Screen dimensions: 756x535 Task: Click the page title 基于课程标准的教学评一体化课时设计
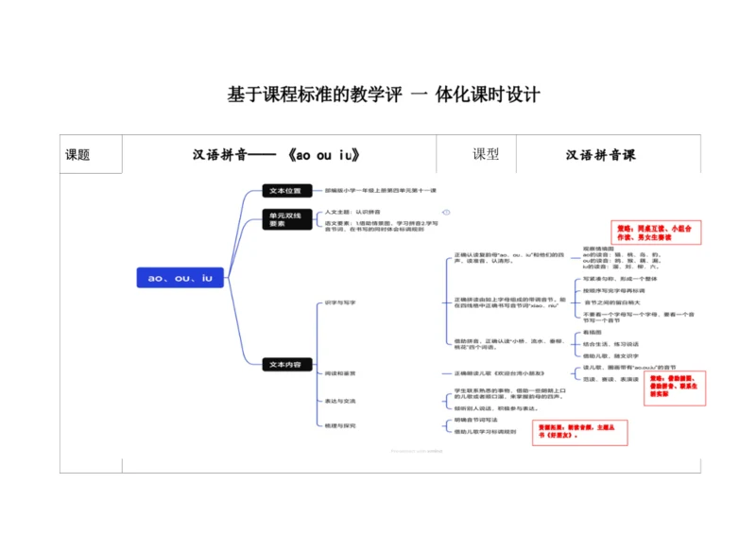pos(384,95)
